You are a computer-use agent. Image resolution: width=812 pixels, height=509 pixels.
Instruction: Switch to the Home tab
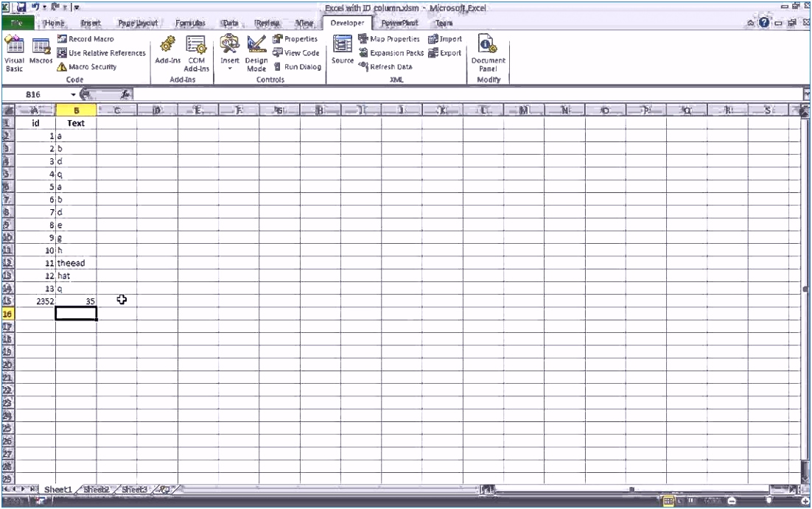pyautogui.click(x=54, y=24)
